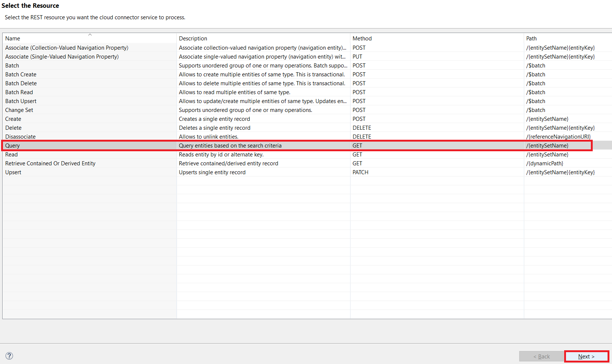The width and height of the screenshot is (612, 364).
Task: Click 'Deletes a single entity record' description
Action: pos(215,128)
